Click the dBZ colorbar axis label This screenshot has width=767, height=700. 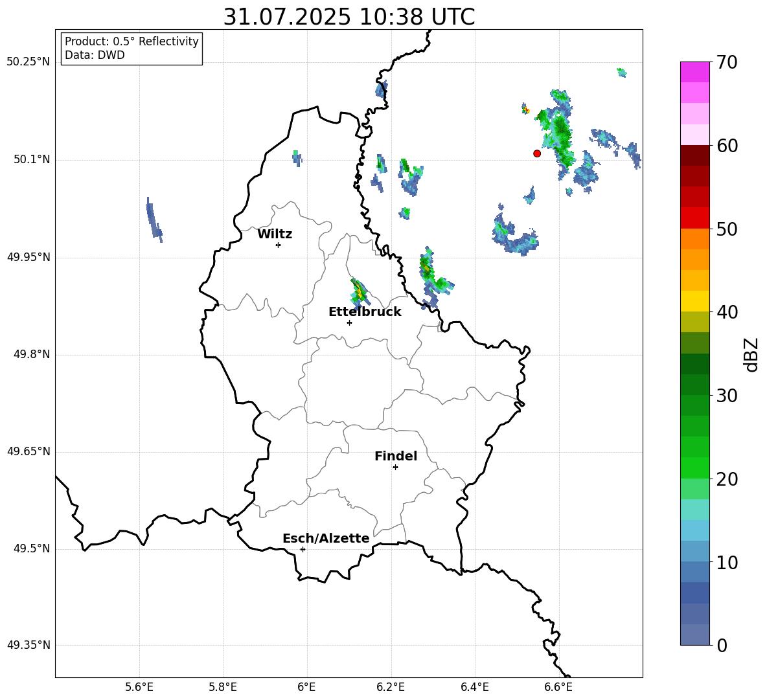(x=751, y=354)
